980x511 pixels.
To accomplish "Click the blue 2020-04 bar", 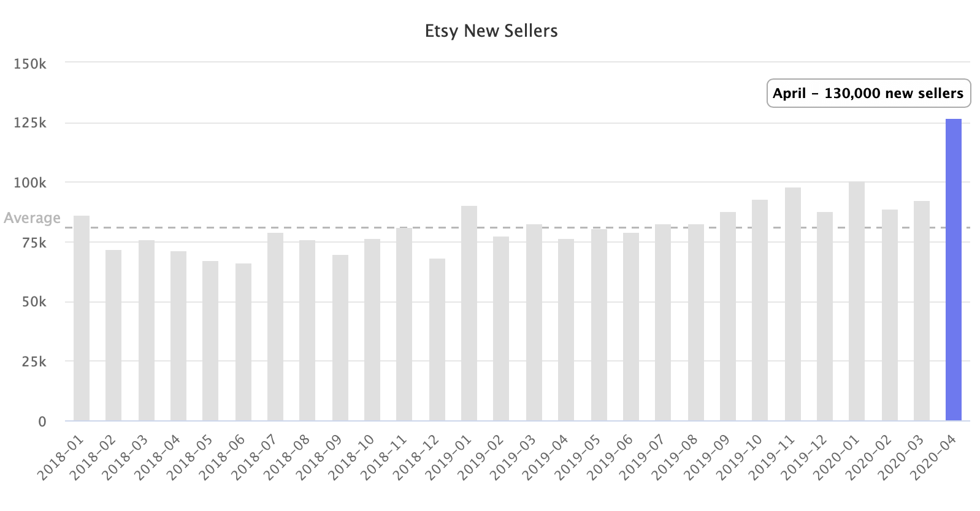I will point(954,270).
